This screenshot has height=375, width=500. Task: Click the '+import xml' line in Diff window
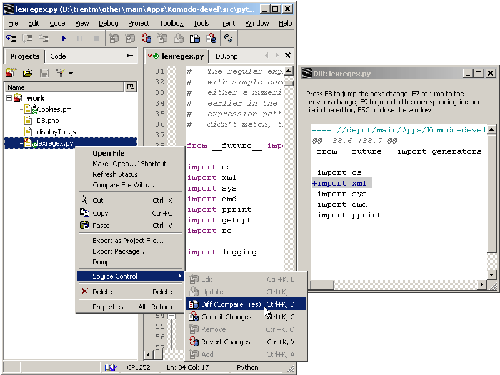[x=342, y=183]
